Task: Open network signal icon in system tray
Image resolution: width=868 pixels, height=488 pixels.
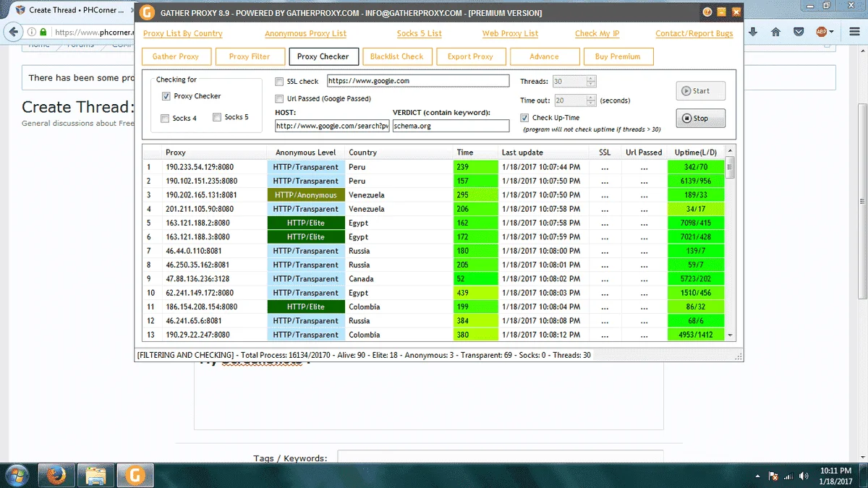Action: [789, 476]
